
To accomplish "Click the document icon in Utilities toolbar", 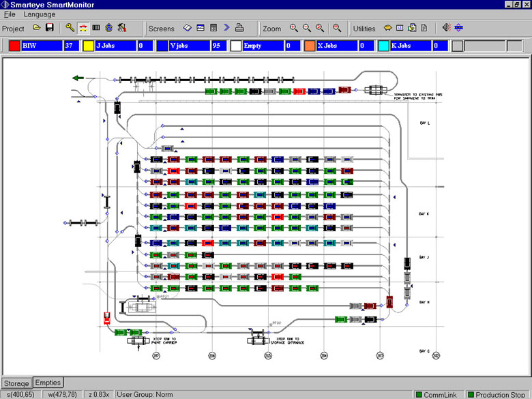I will [x=424, y=28].
